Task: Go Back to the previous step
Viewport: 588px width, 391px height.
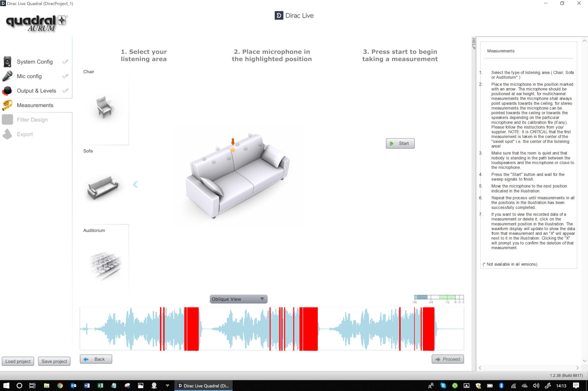Action: (x=96, y=359)
